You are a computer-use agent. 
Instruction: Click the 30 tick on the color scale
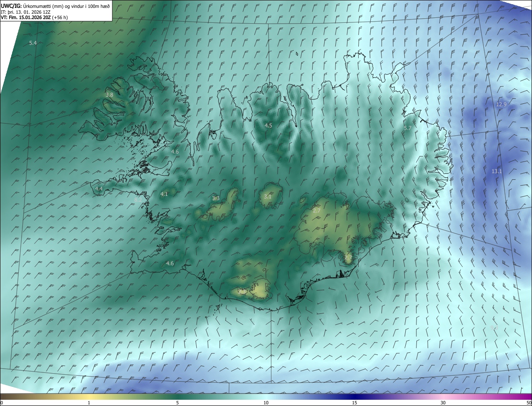pyautogui.click(x=443, y=403)
